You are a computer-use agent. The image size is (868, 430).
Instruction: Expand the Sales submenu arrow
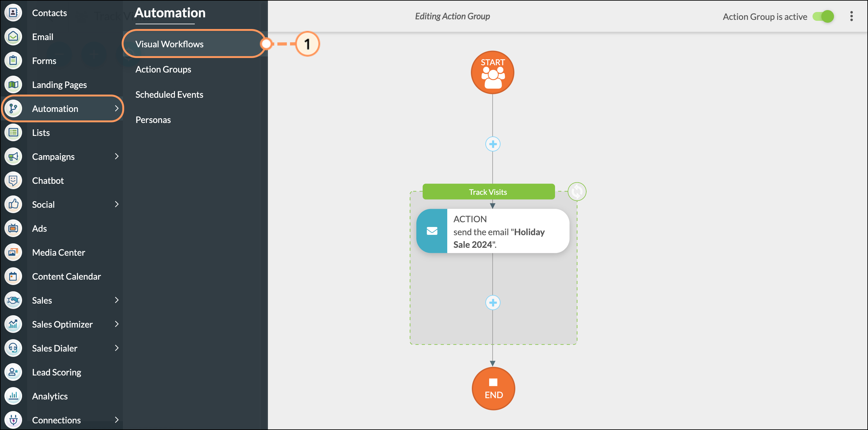pos(117,300)
